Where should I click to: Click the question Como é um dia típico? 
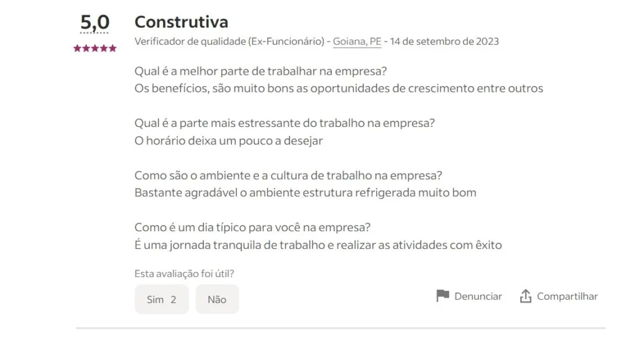coord(253,228)
